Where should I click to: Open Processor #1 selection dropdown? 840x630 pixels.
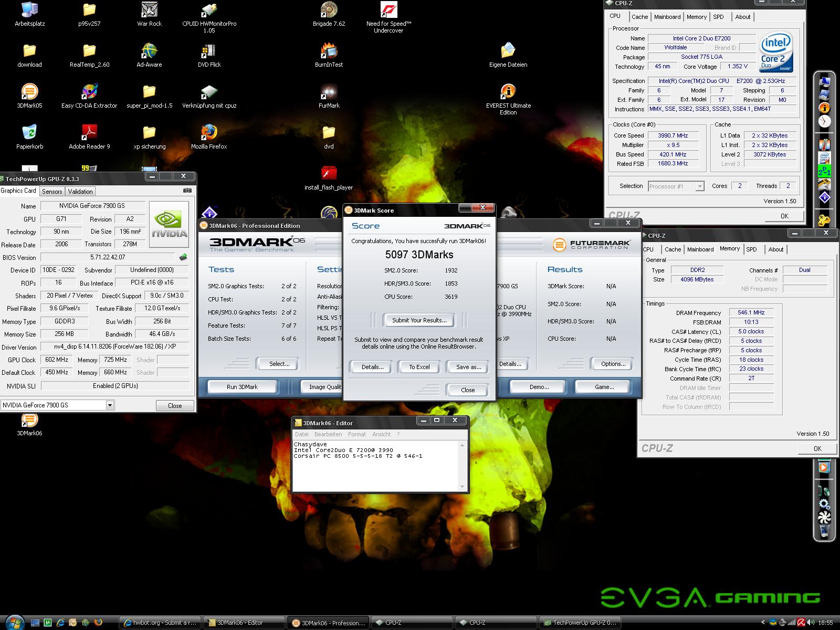click(699, 186)
